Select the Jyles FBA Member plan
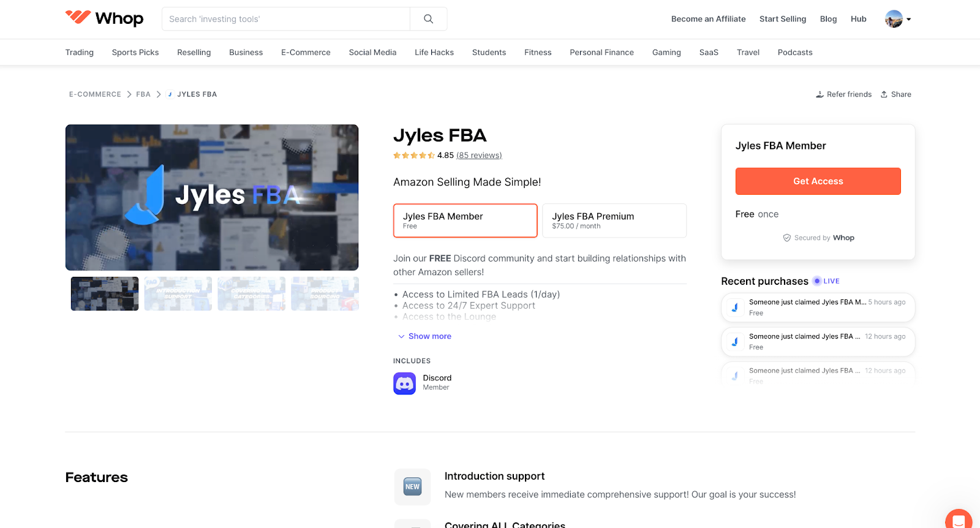The width and height of the screenshot is (980, 528). pos(466,221)
